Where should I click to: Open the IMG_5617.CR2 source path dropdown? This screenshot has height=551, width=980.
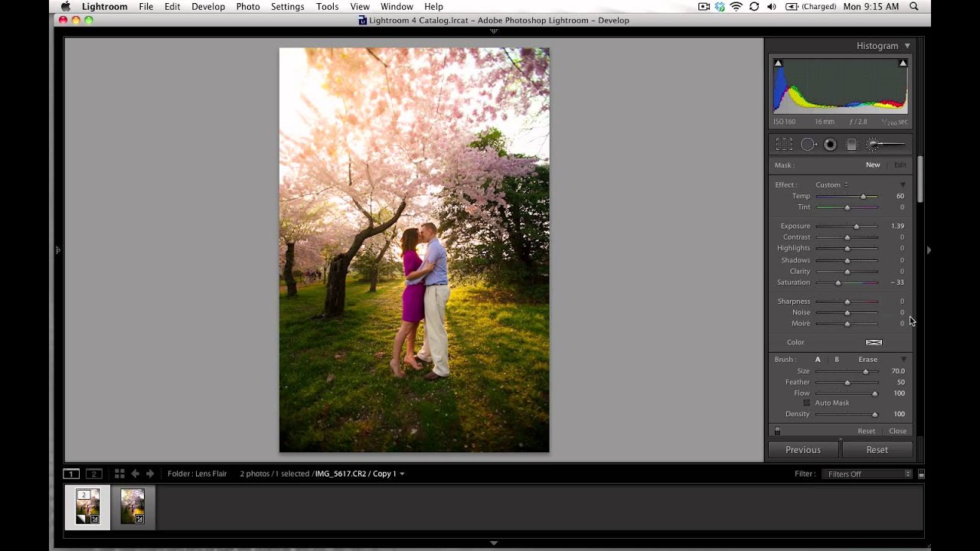point(360,474)
